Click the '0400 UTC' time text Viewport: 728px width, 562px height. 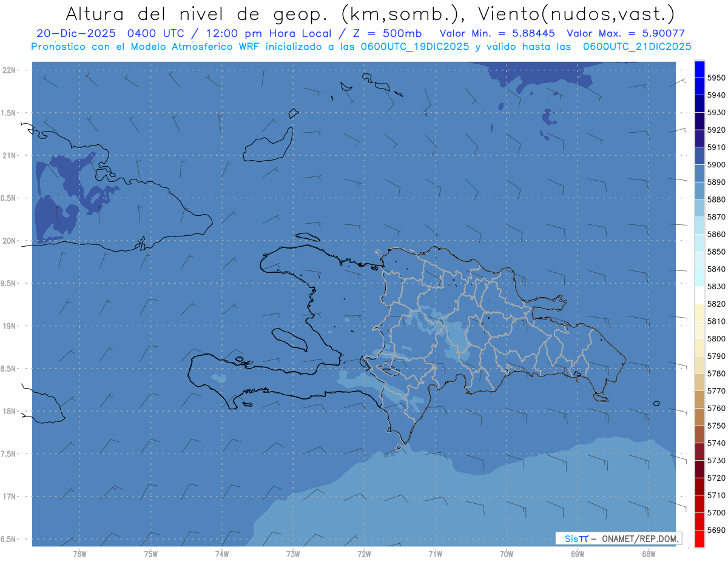coord(155,33)
